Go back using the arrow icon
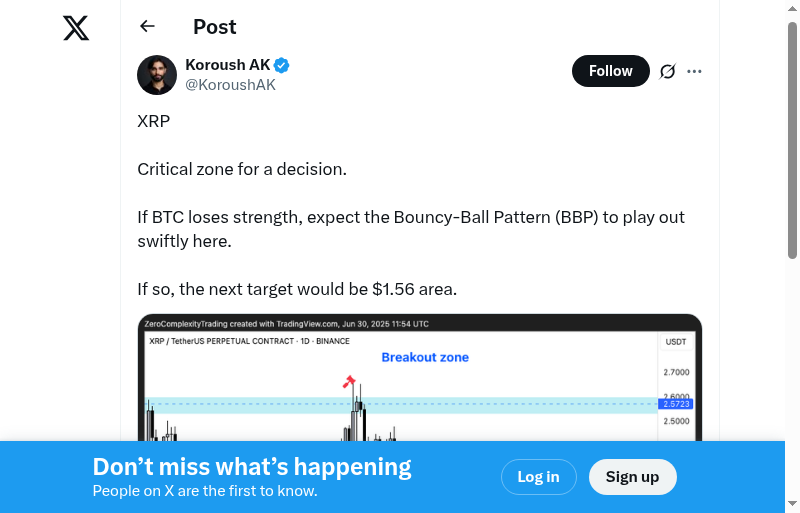Viewport: 800px width, 513px height. (148, 27)
